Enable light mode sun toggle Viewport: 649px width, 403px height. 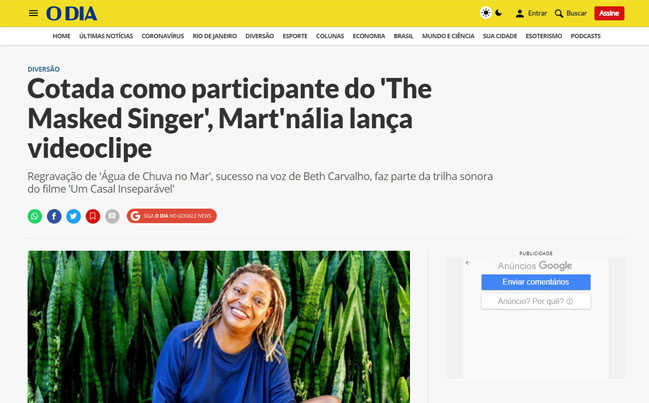point(486,13)
